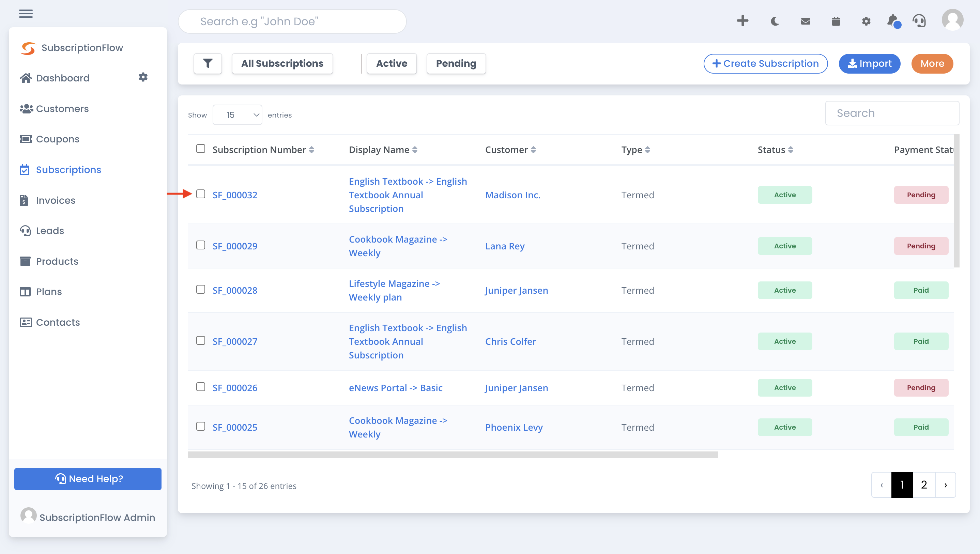The width and height of the screenshot is (980, 554).
Task: Sort by Customer column arrows
Action: point(533,150)
